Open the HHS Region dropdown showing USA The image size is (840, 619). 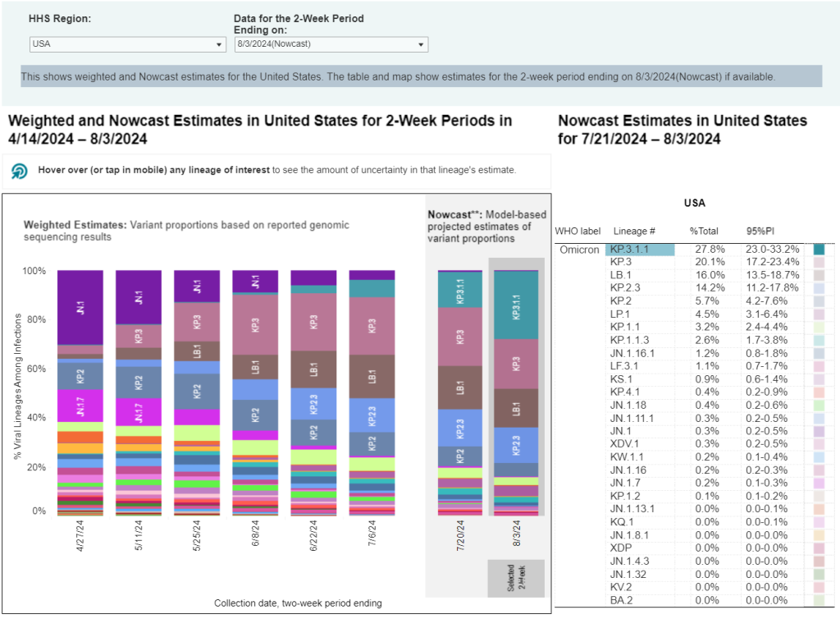click(x=126, y=44)
